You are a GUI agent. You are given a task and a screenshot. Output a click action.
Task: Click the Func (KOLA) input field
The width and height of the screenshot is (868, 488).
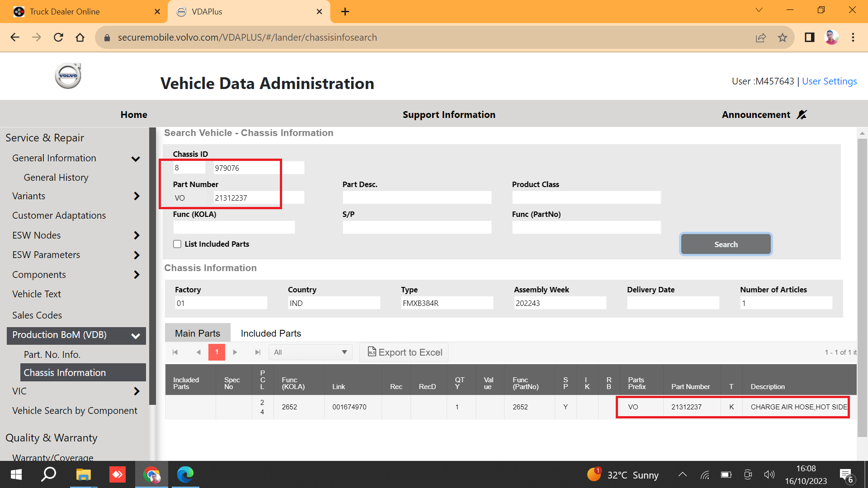click(x=234, y=227)
